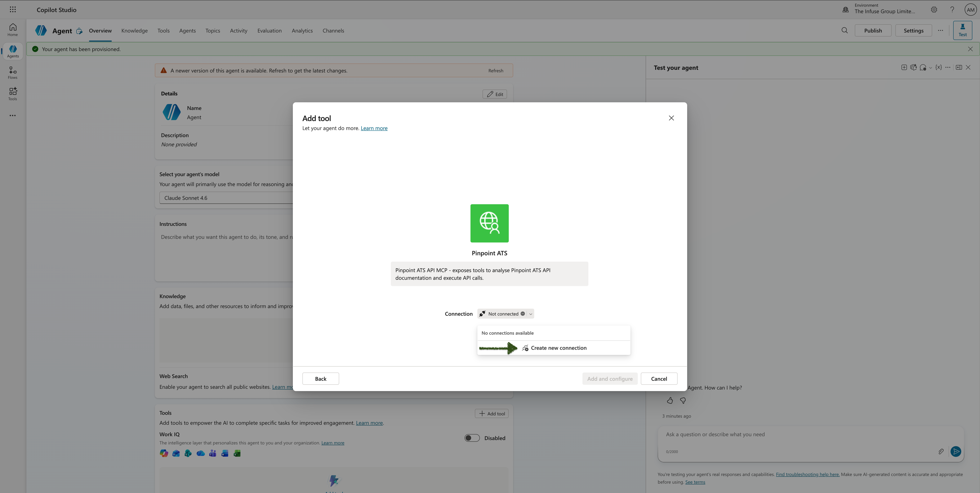Expand the chat settings chevron in test pane
The height and width of the screenshot is (493, 980).
(931, 68)
